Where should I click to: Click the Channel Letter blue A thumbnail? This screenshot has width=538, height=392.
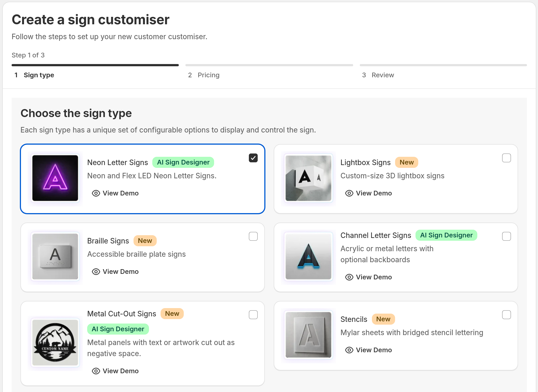coord(308,256)
